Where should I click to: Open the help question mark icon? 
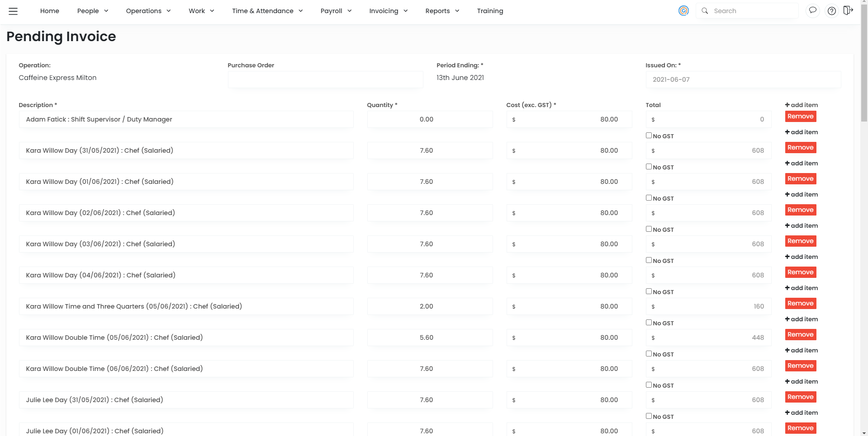click(x=831, y=11)
